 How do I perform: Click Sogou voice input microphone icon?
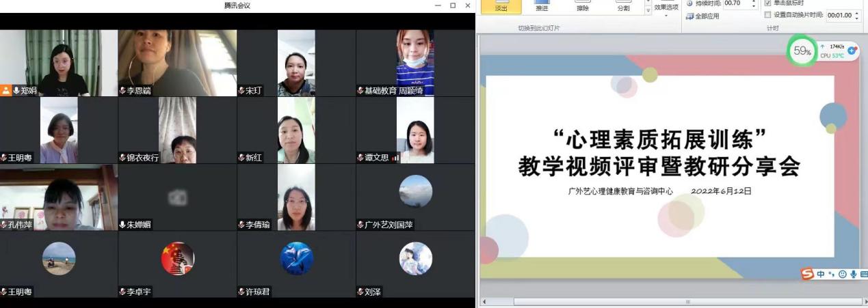(853, 275)
